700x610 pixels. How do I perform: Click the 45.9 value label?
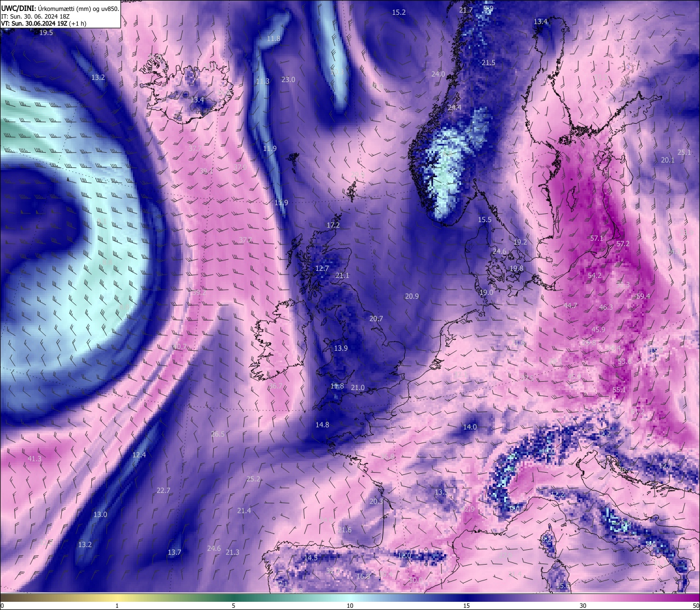598,329
